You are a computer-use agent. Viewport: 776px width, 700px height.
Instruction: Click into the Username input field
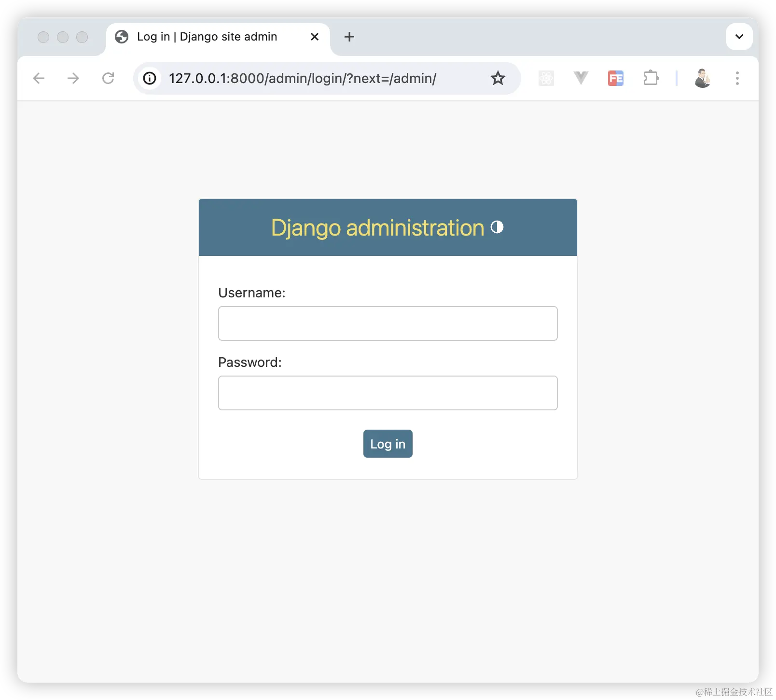pyautogui.click(x=388, y=323)
